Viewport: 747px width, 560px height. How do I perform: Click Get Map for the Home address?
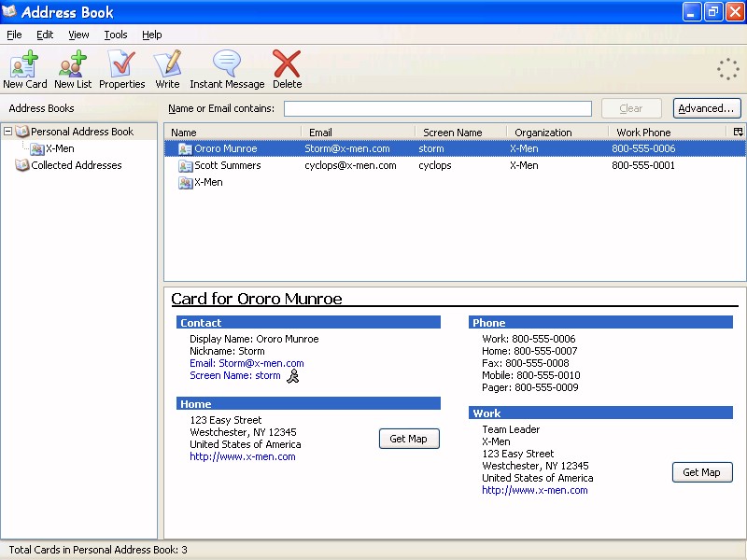click(x=409, y=439)
